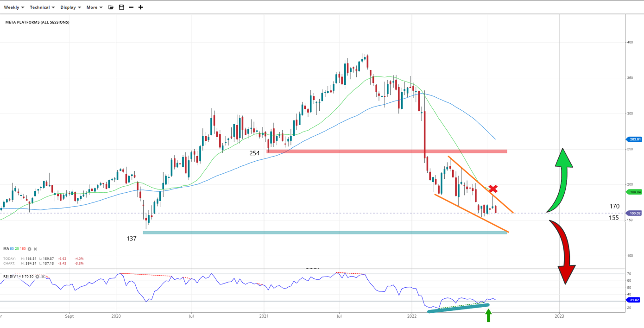Remove the RSI DIV indicator
This screenshot has height=328, width=644.
(x=43, y=277)
